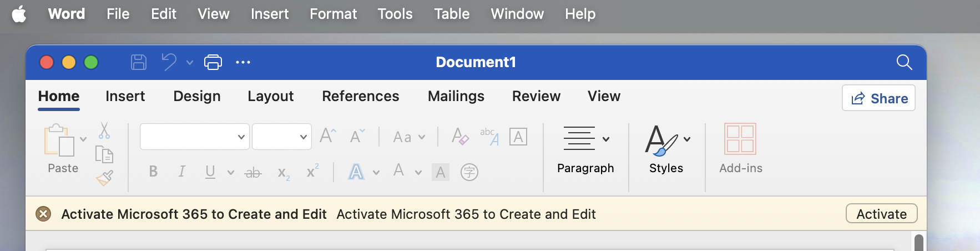Open the Underline style dropdown arrow
This screenshot has width=980, height=251.
click(231, 173)
